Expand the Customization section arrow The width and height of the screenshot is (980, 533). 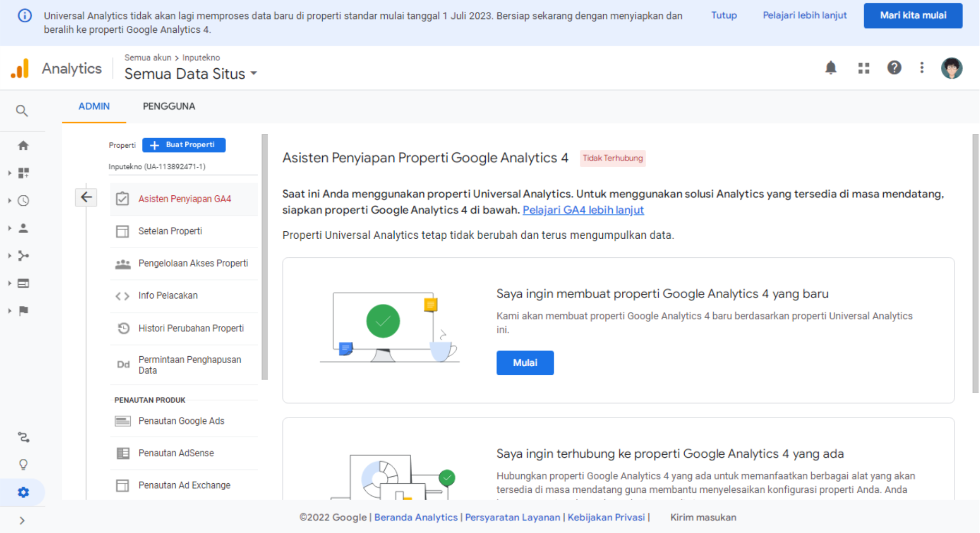tap(10, 173)
